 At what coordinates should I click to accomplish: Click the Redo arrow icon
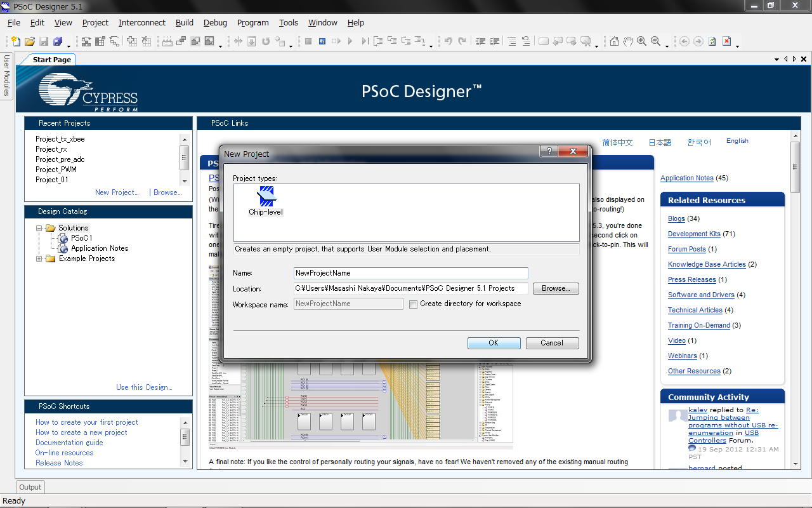[462, 41]
